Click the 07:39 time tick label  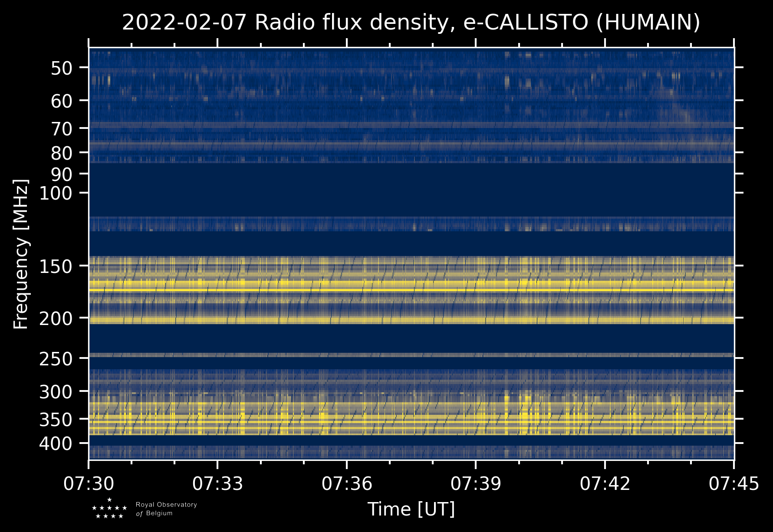tap(476, 483)
